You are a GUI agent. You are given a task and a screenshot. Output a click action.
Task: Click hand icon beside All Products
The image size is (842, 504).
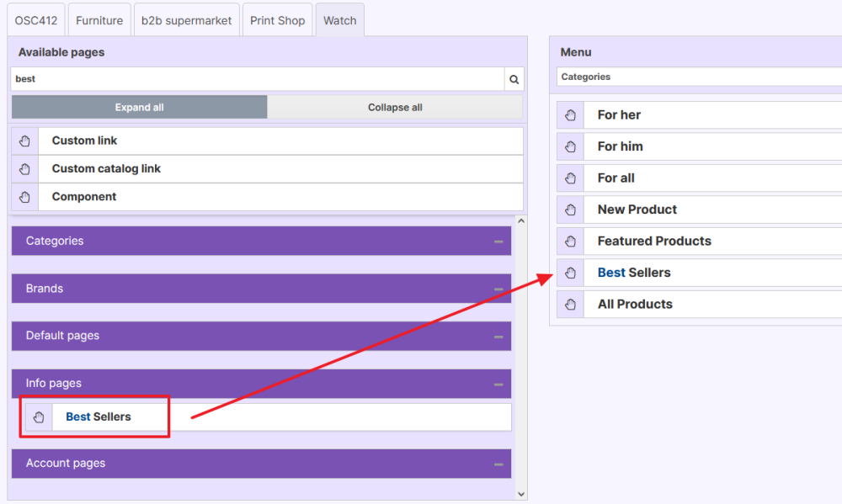click(x=570, y=305)
